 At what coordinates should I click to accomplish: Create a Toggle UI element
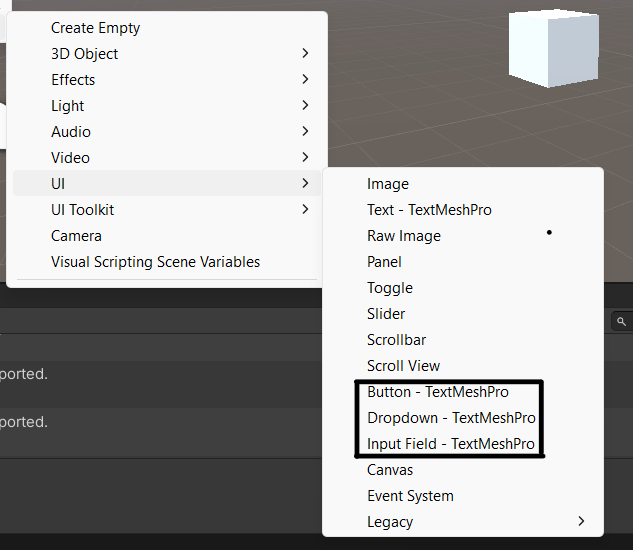(x=390, y=288)
